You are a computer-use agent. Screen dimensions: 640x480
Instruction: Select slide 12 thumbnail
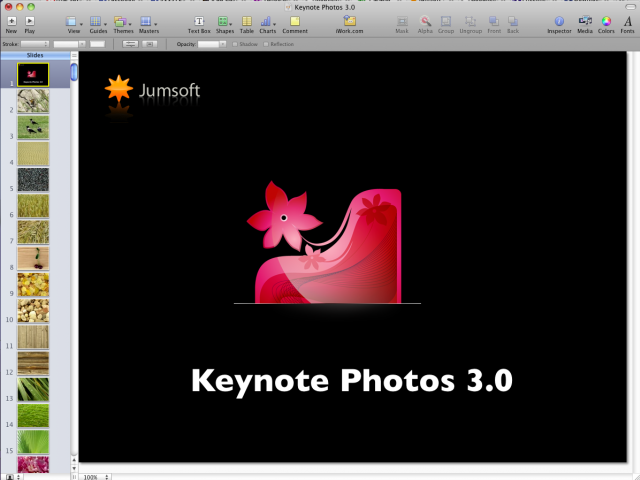[x=33, y=363]
